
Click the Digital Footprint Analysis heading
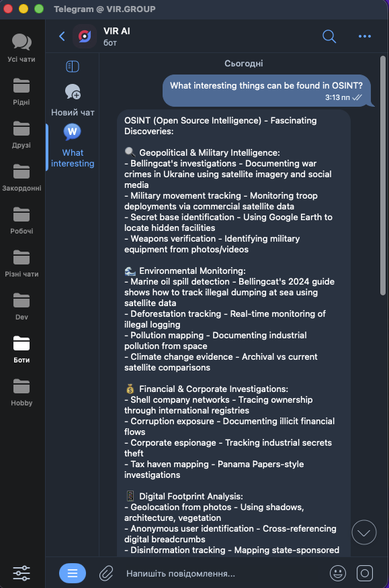click(x=191, y=496)
